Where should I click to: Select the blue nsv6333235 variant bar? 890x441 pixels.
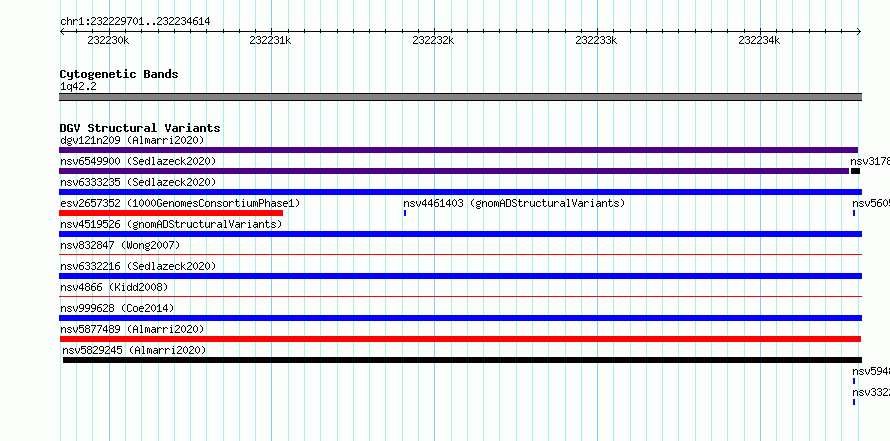pos(460,192)
